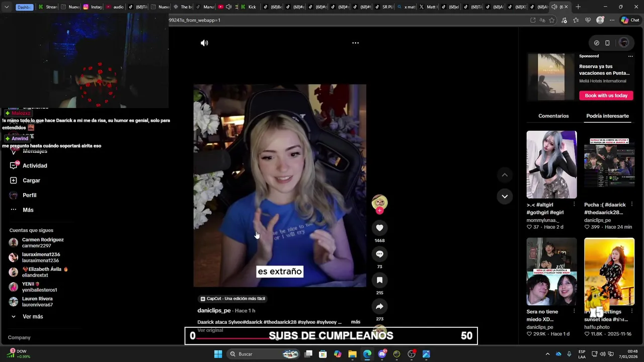Open the Meliá Hotels ad thumbnail

pyautogui.click(x=551, y=77)
